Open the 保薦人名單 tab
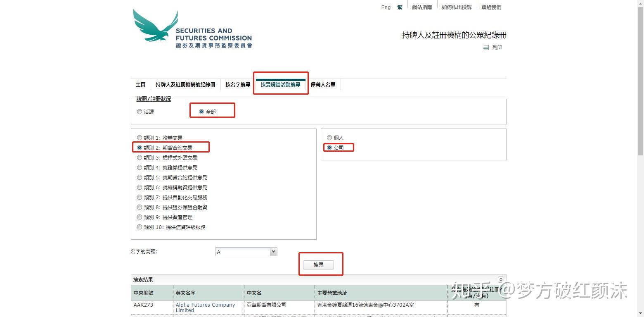This screenshot has width=644, height=317. 323,85
